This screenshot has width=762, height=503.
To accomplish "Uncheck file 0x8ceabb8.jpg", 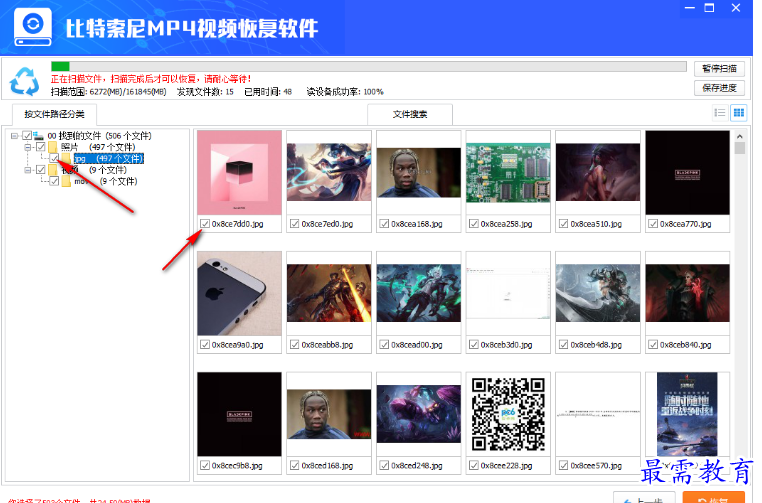I will pos(294,345).
